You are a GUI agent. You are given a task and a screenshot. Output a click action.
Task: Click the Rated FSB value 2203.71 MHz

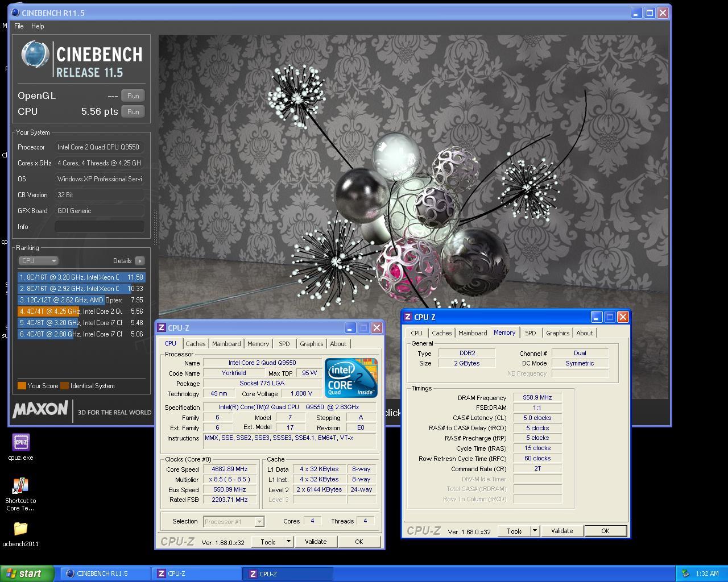pyautogui.click(x=230, y=500)
